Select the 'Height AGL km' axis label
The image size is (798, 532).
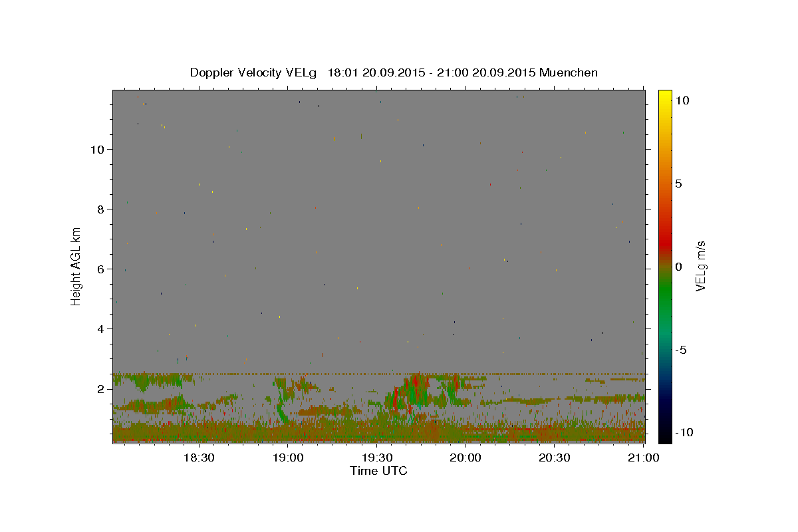tap(76, 266)
